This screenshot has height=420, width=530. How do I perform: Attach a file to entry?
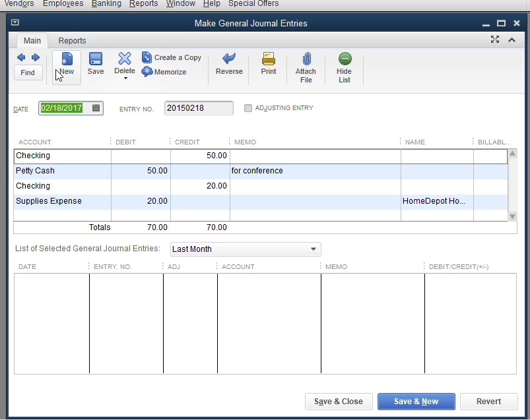point(306,67)
